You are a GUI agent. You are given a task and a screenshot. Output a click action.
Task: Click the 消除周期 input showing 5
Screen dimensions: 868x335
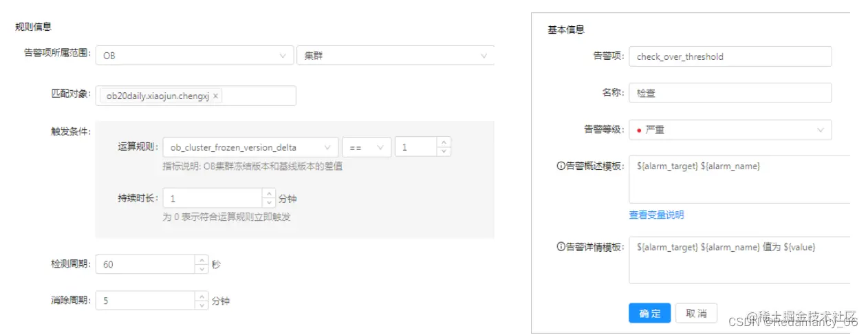coord(145,301)
